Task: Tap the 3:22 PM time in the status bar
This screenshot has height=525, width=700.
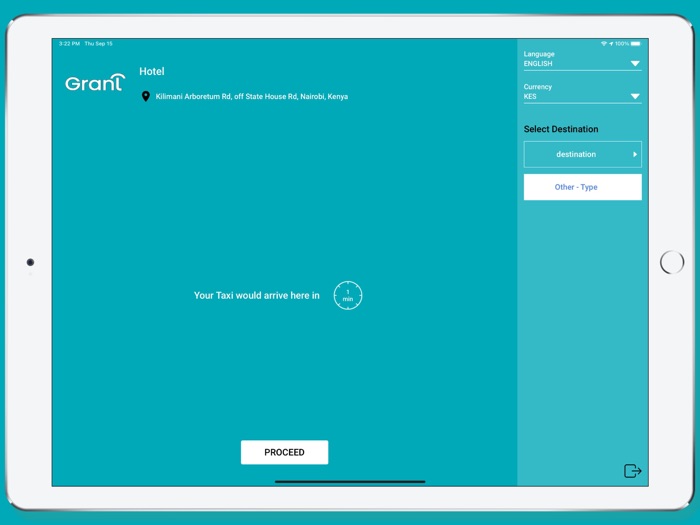Action: (x=69, y=44)
